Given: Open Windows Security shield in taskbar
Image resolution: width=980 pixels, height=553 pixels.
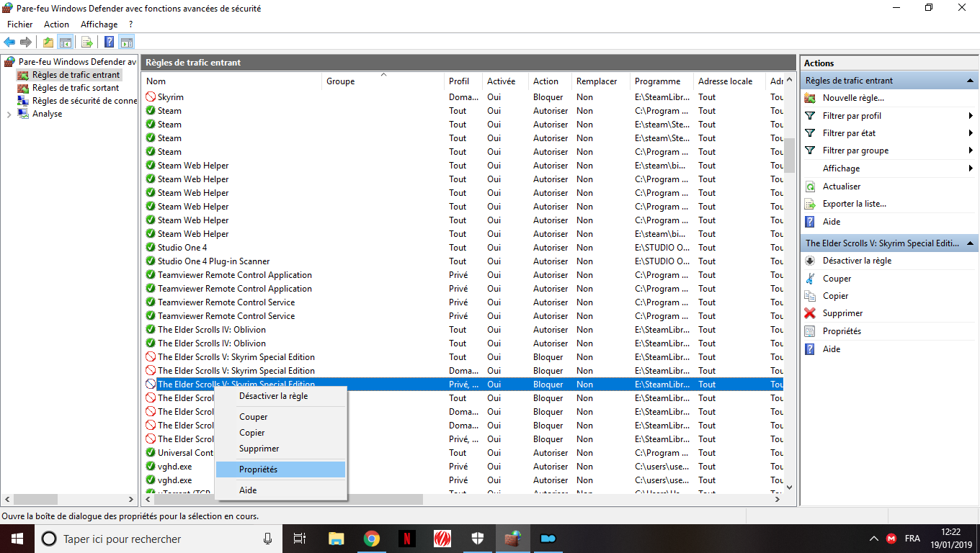Looking at the screenshot, I should pyautogui.click(x=478, y=539).
